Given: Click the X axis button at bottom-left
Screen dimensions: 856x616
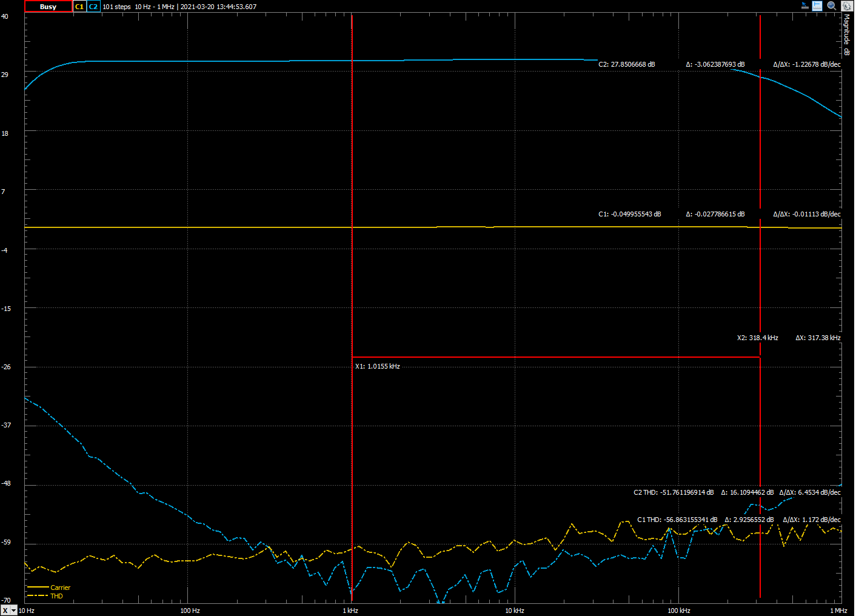Looking at the screenshot, I should point(5,610).
